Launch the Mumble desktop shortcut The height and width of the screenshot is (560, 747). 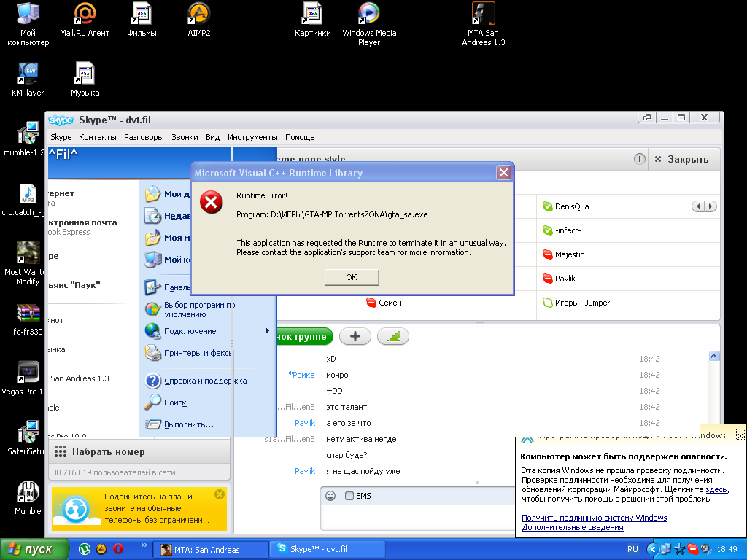[x=28, y=498]
